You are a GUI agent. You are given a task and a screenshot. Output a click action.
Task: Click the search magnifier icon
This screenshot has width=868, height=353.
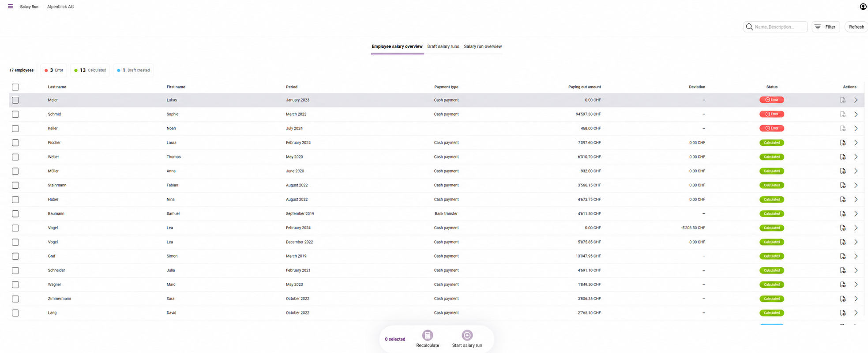pyautogui.click(x=749, y=27)
